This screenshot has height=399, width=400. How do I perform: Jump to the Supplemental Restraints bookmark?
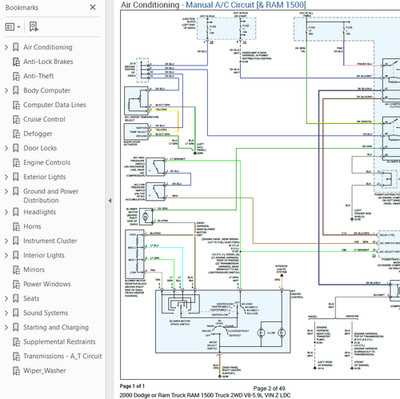pos(59,342)
